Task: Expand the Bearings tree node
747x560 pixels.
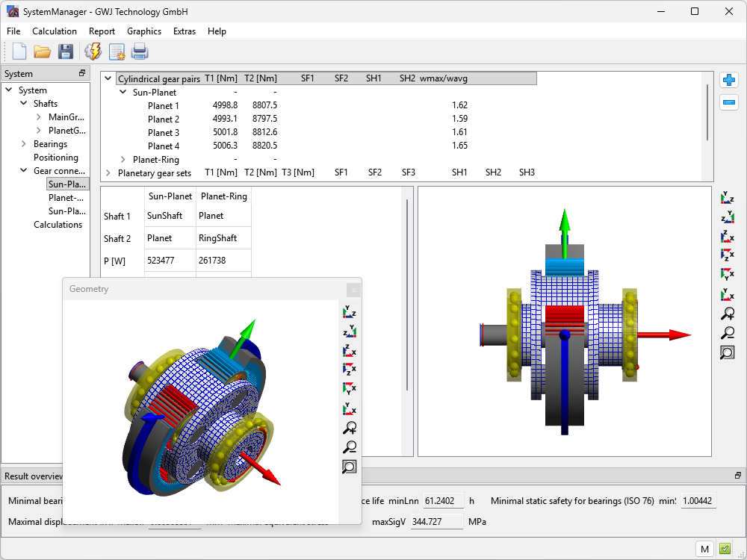Action: pyautogui.click(x=25, y=144)
